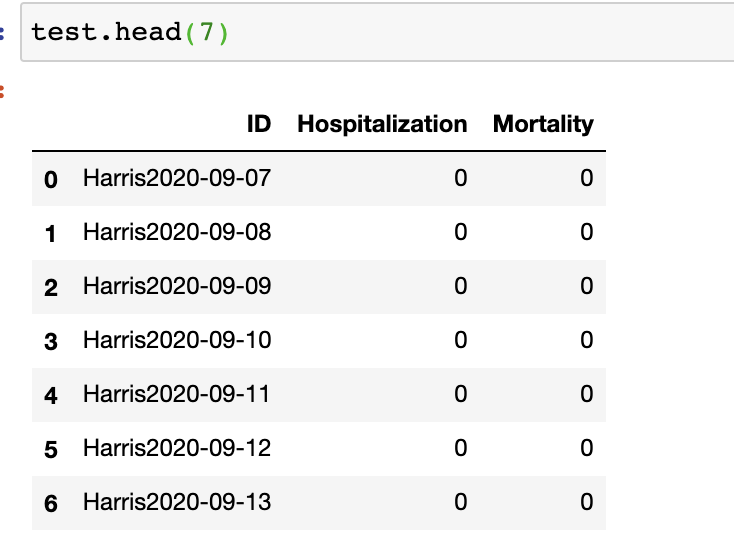Click the Harris2020-09-11 ID cell
The width and height of the screenshot is (734, 550).
click(177, 394)
